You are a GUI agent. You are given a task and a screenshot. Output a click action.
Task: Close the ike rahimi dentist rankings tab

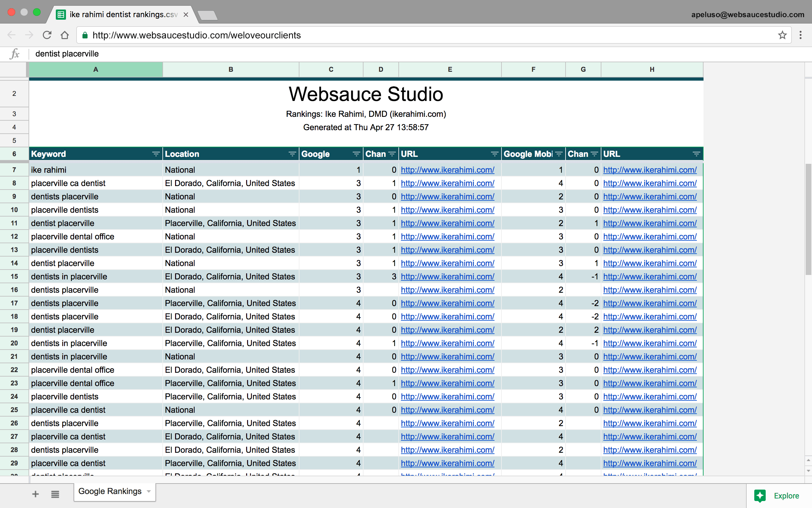(186, 15)
